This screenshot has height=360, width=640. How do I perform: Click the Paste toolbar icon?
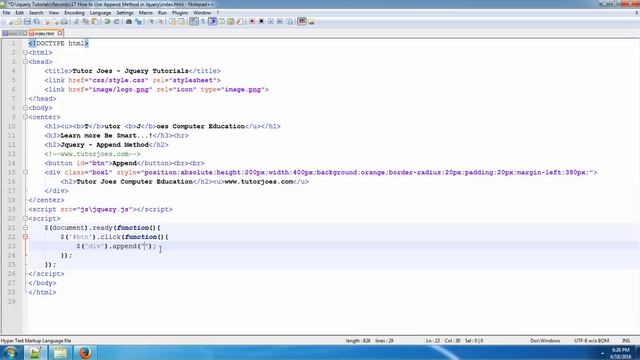pyautogui.click(x=94, y=22)
